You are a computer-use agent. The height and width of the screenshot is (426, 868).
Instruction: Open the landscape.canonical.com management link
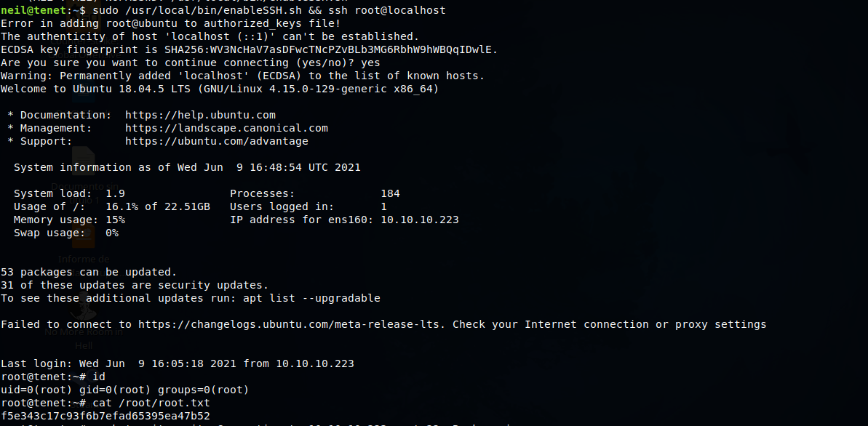pyautogui.click(x=226, y=128)
